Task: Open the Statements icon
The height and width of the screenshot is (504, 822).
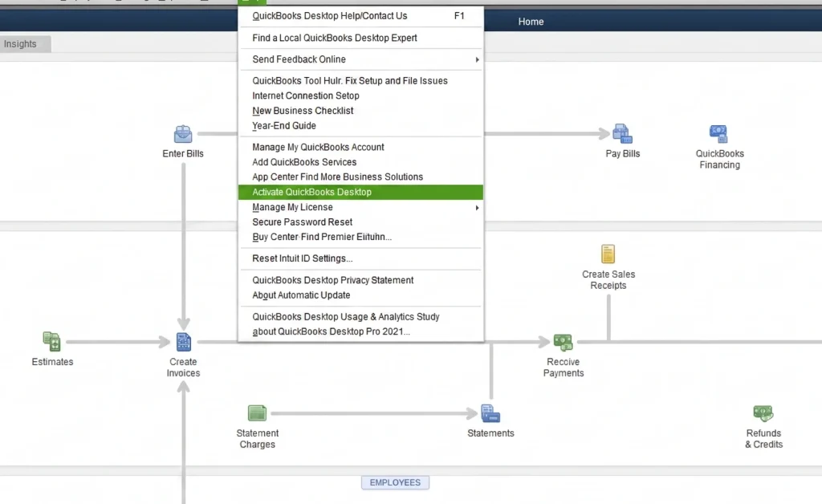Action: coord(490,413)
